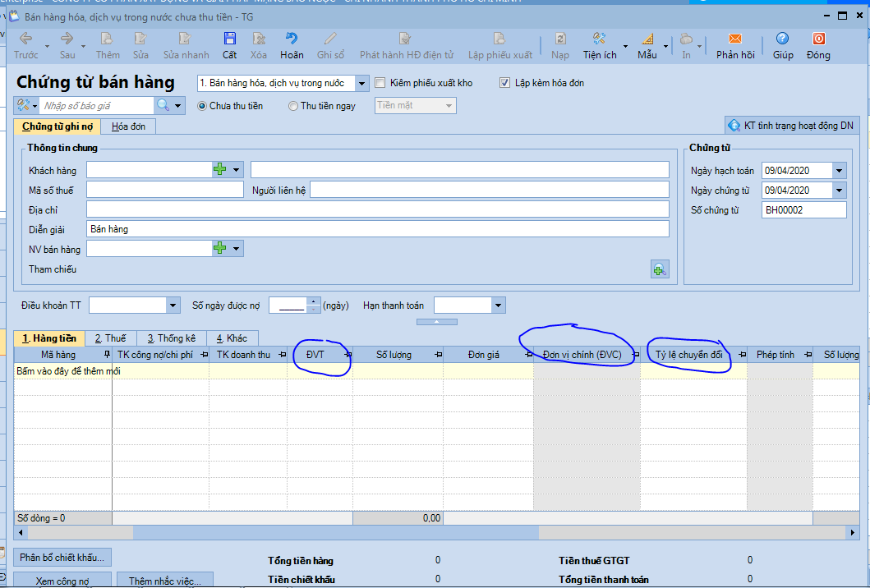Click green plus to add Khách hàng

(220, 169)
